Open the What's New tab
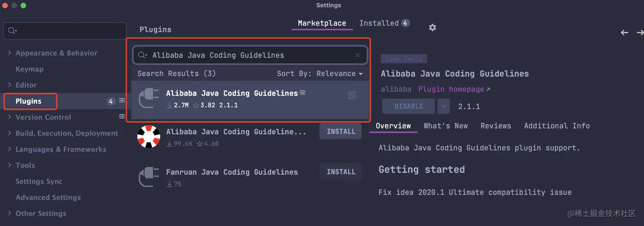Image resolution: width=644 pixels, height=226 pixels. point(446,126)
